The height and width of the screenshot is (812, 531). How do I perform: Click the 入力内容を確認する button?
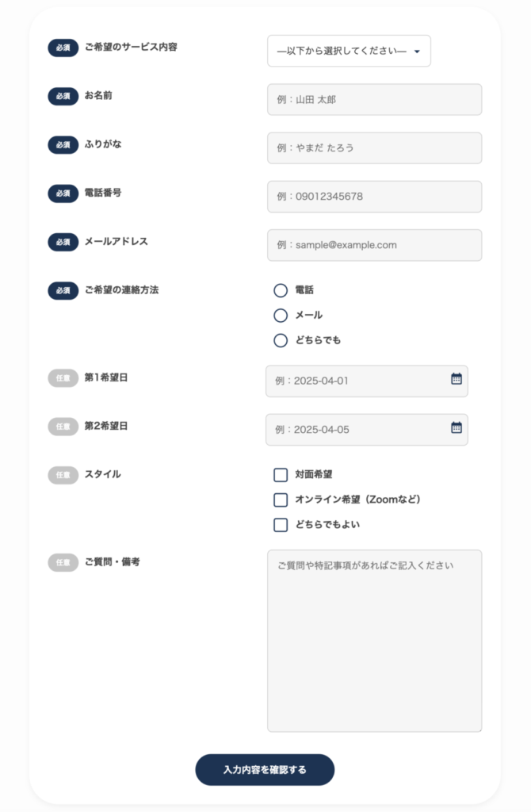coord(265,769)
